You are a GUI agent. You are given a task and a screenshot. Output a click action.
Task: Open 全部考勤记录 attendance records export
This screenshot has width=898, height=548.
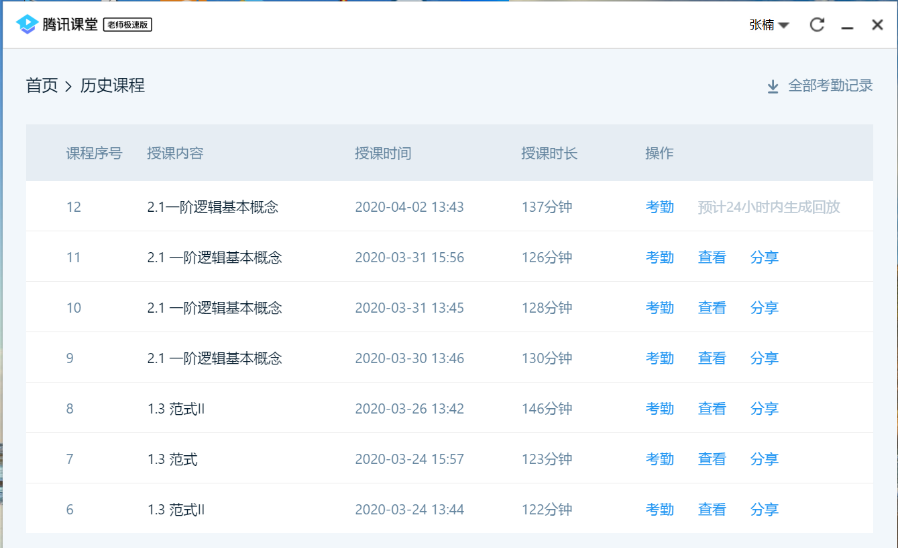pos(830,86)
